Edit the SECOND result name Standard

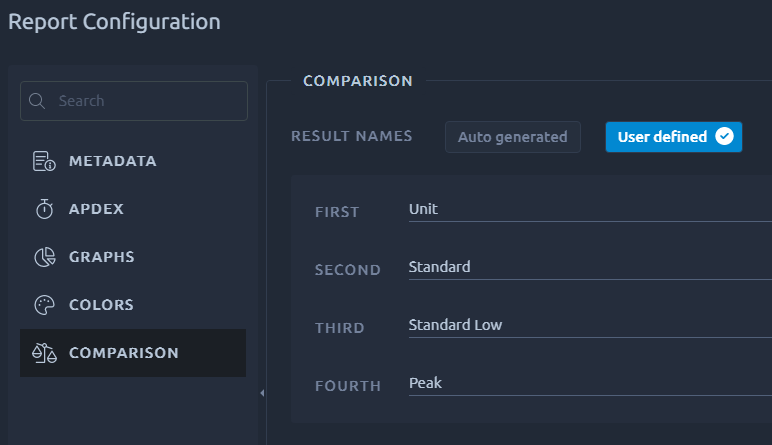click(x=590, y=268)
